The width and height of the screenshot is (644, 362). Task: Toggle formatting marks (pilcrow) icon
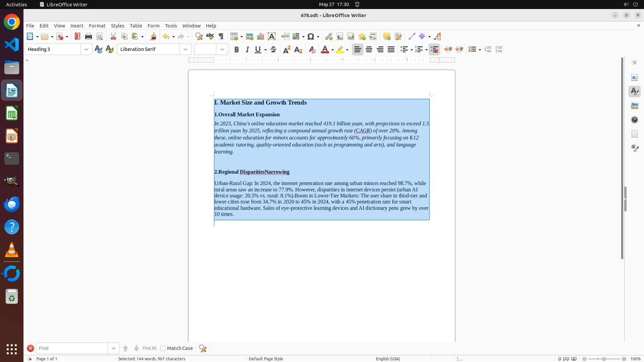[221, 37]
